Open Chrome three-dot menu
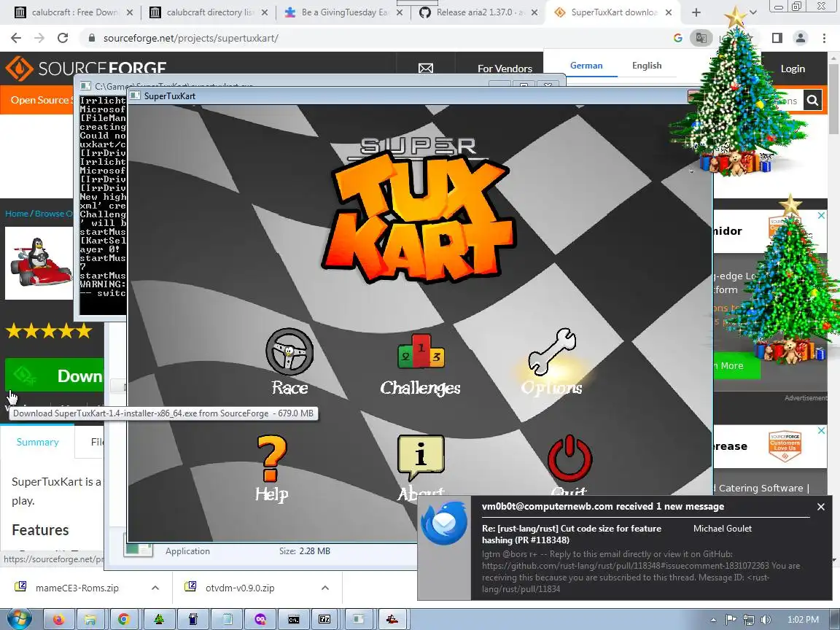 [x=824, y=38]
